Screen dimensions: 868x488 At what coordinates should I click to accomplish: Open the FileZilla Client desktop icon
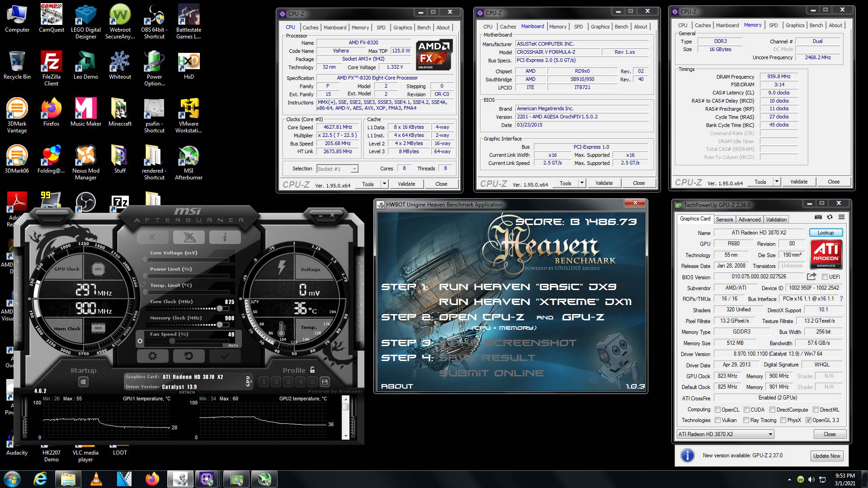pyautogui.click(x=51, y=69)
